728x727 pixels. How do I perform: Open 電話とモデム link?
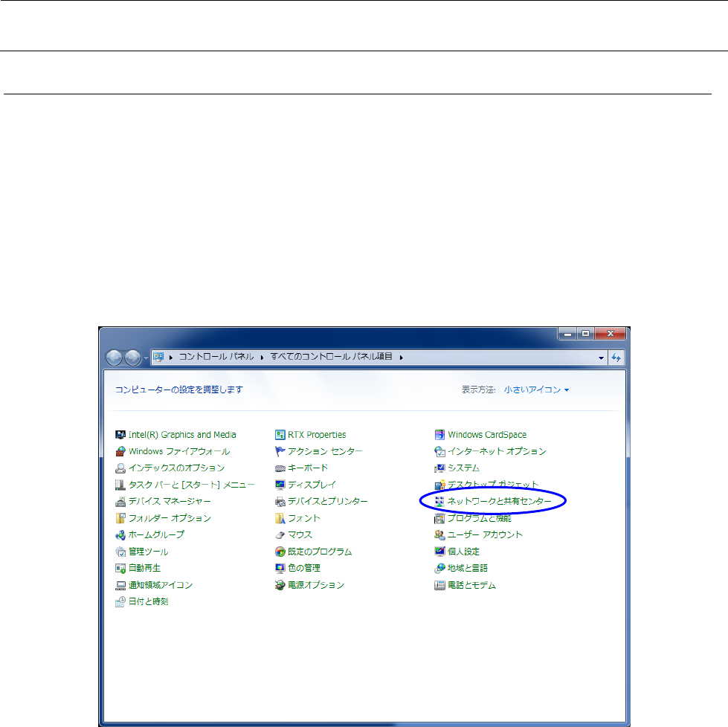pos(471,585)
